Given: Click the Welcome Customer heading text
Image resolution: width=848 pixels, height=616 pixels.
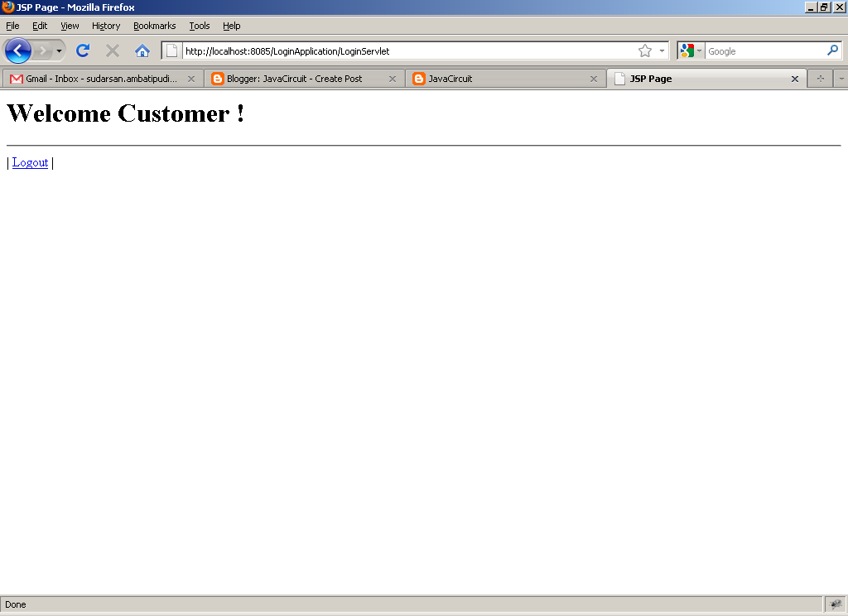Looking at the screenshot, I should pos(126,113).
